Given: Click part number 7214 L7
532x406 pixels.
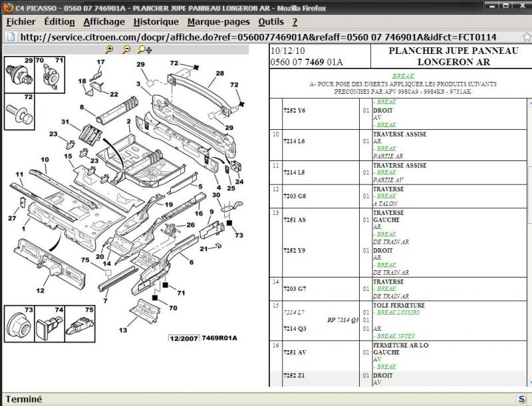Looking at the screenshot, I should (294, 312).
